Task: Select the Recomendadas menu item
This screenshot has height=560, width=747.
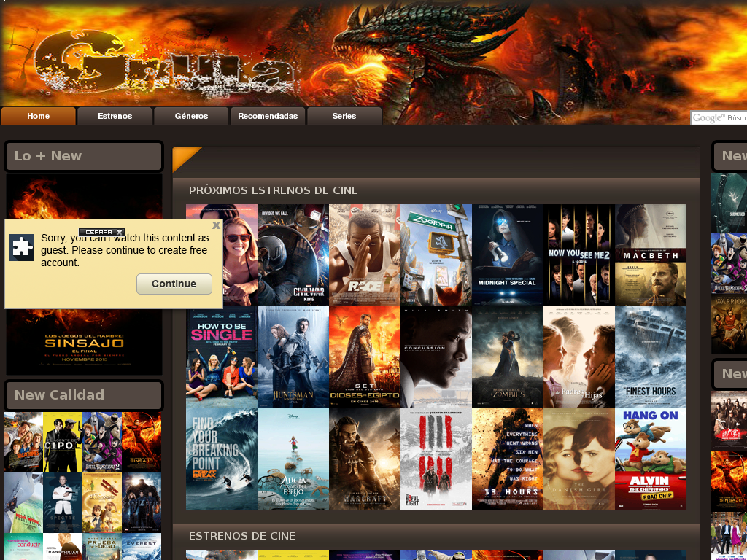Action: (268, 115)
